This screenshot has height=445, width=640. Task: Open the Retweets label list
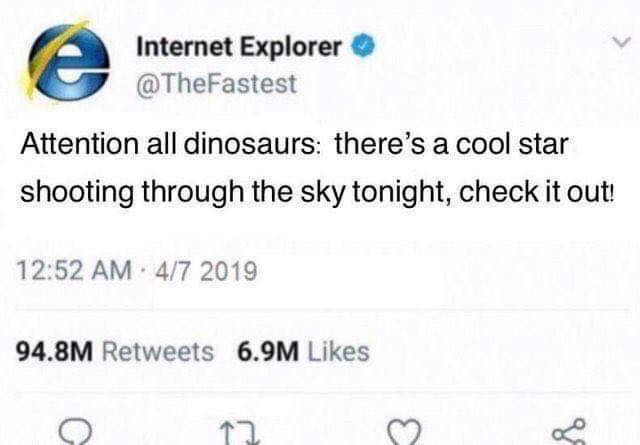pos(159,352)
